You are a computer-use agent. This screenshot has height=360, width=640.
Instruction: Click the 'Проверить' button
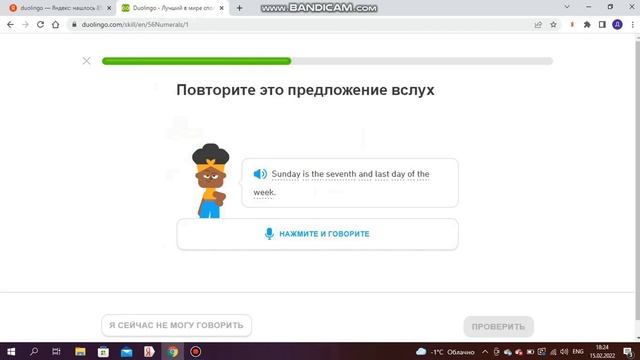tap(498, 327)
